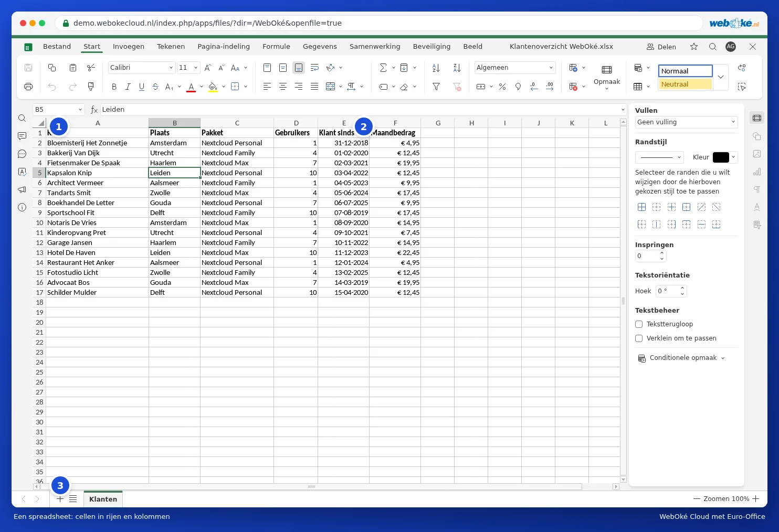Mark the file as favorite with the star

point(694,47)
